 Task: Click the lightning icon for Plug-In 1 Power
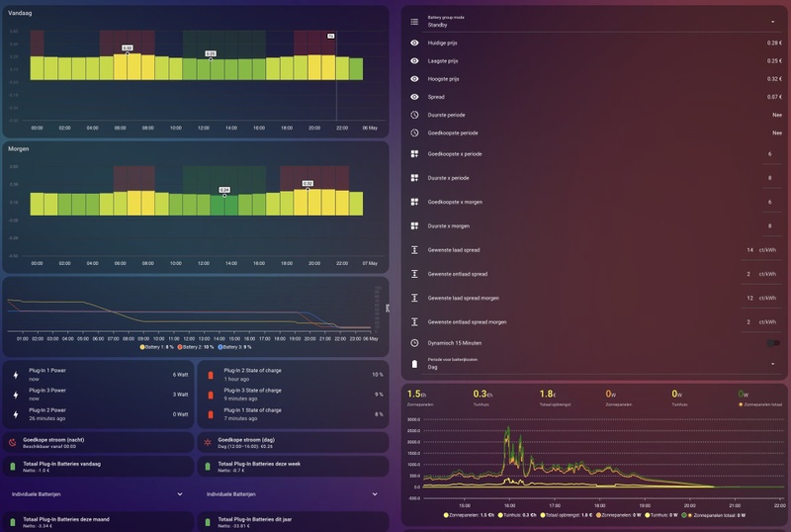[x=16, y=375]
